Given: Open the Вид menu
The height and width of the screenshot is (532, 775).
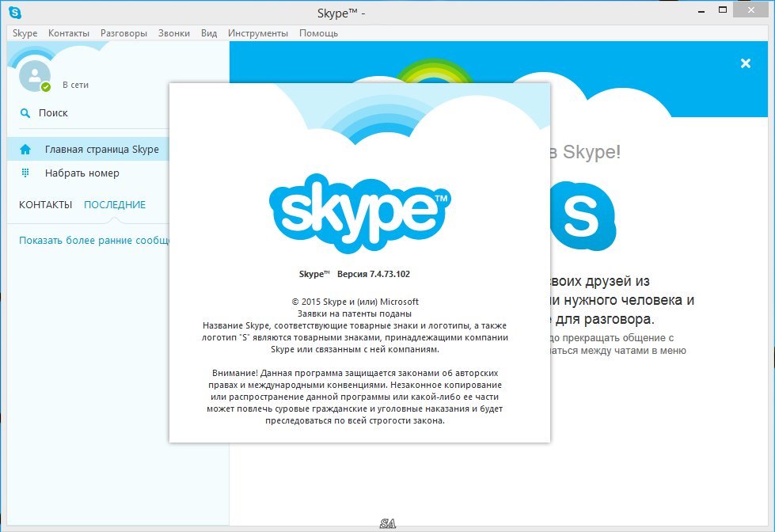Looking at the screenshot, I should 209,33.
